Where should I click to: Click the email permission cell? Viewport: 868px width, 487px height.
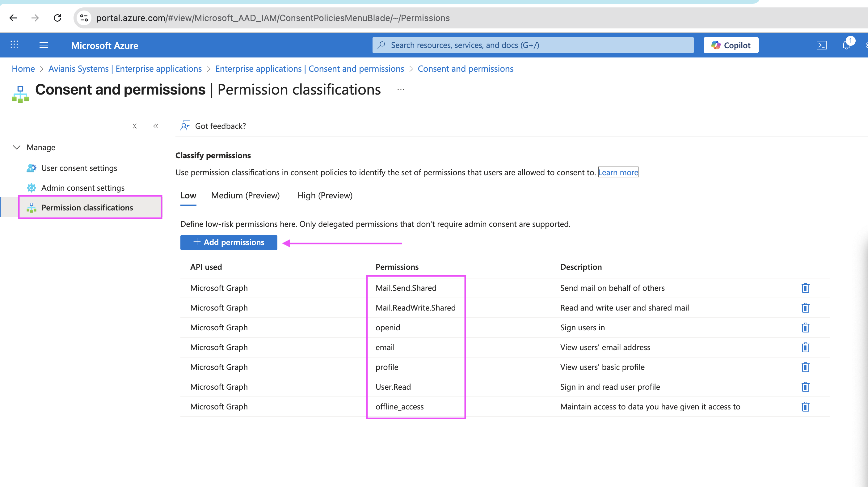(x=385, y=347)
